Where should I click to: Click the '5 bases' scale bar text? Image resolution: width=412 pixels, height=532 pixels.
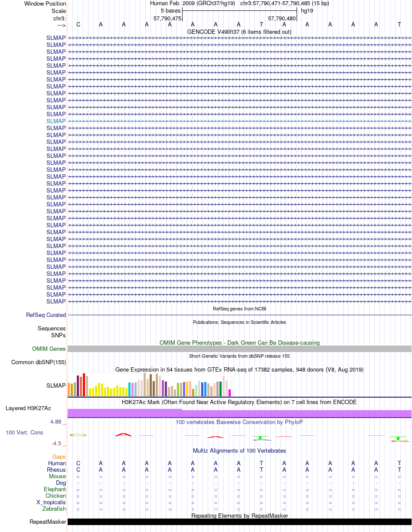(x=170, y=11)
